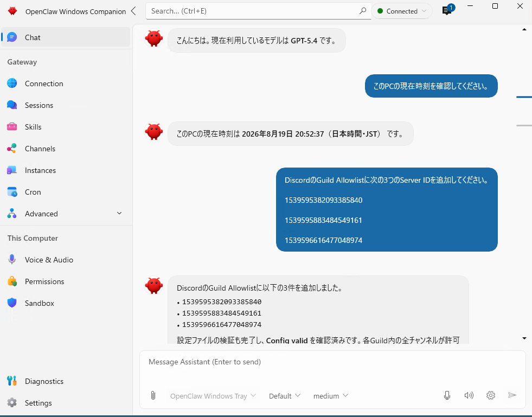
Task: Click the OpenClaw Windows Companion title
Action: (x=75, y=11)
